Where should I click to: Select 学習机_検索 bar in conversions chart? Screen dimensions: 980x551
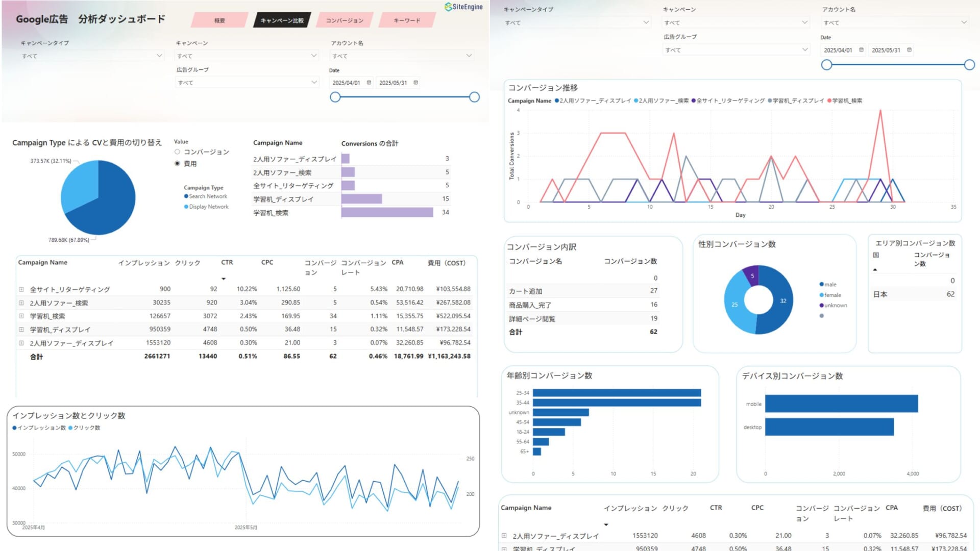387,212
